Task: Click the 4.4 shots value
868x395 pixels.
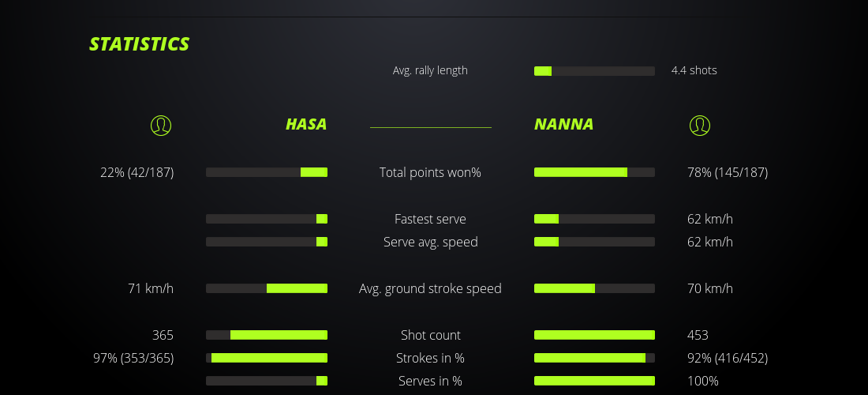Action: pyautogui.click(x=694, y=70)
